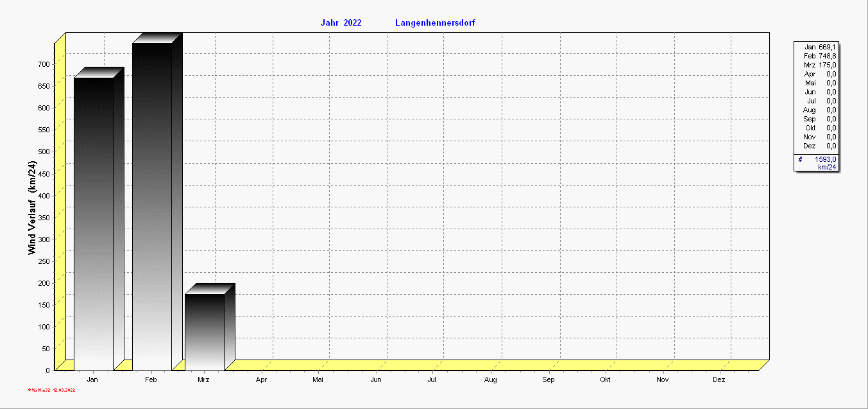Viewport: 868px width, 409px height.
Task: Click the 'Langenhennersdorf' station title
Action: pos(435,23)
